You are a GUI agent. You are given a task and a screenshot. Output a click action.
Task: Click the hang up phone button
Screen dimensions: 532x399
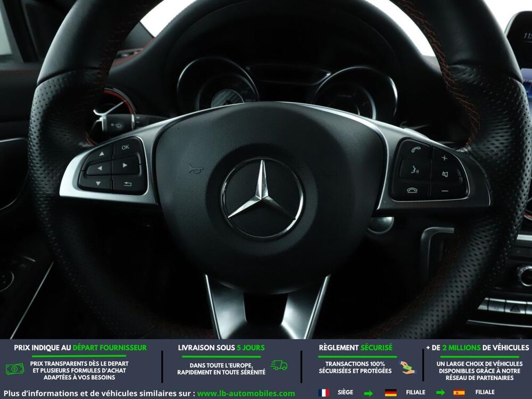(x=412, y=190)
